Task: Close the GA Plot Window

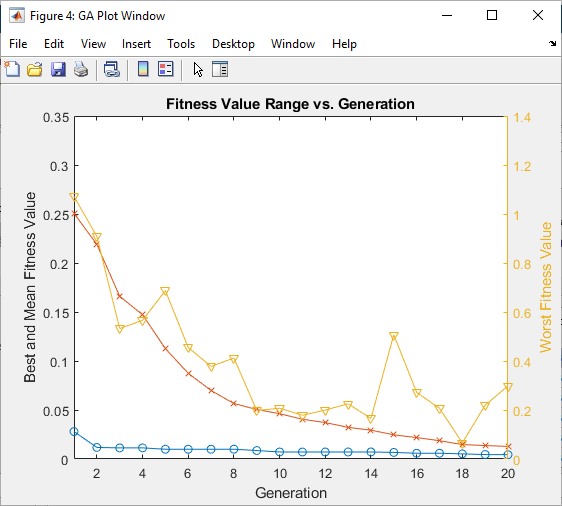Action: tap(538, 15)
